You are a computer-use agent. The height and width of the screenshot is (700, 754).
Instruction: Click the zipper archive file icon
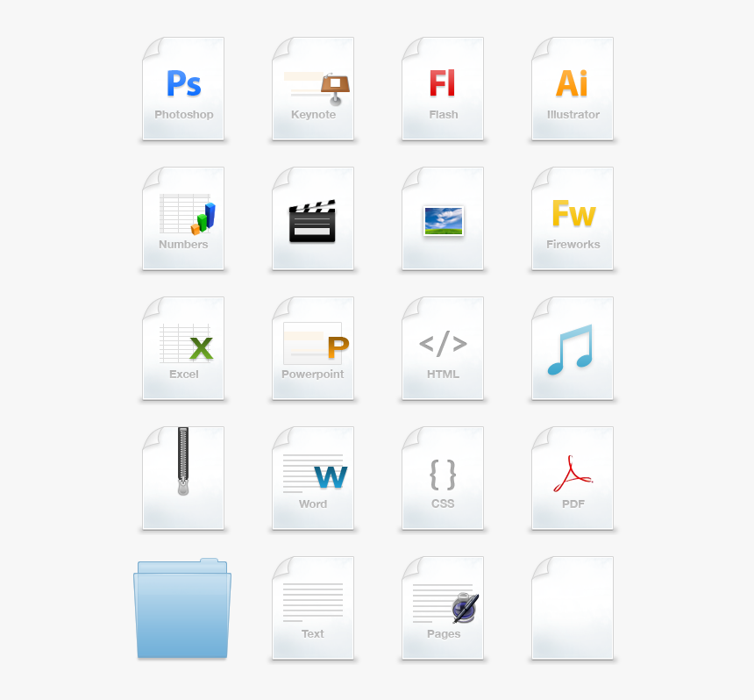[183, 479]
